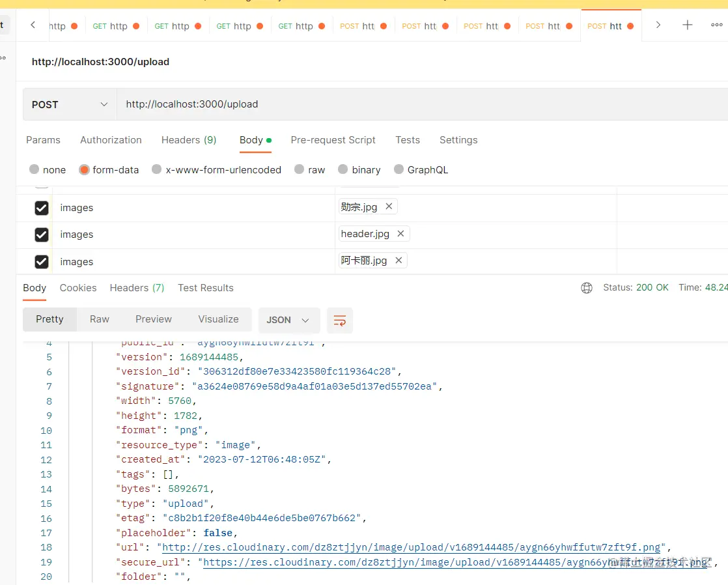Select the none body type
Screen dimensions: 728x585
34,169
